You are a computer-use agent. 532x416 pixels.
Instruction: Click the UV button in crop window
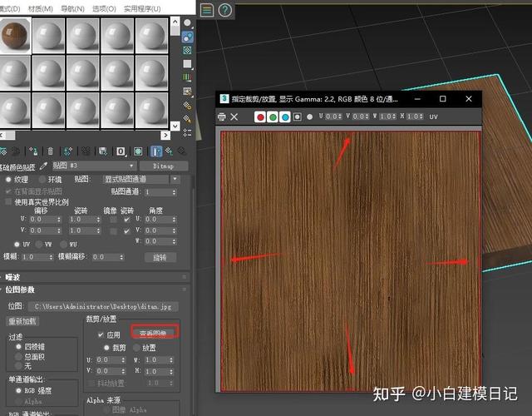[x=433, y=116]
